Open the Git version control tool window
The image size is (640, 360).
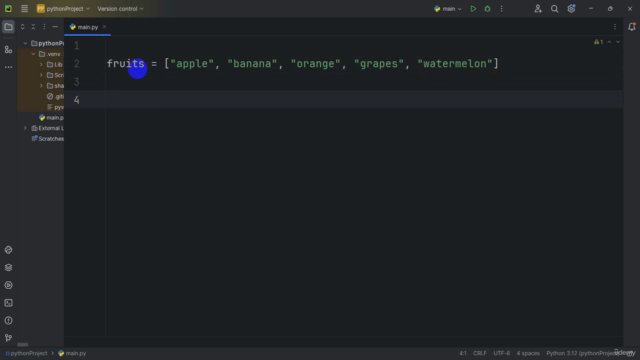pyautogui.click(x=8, y=338)
